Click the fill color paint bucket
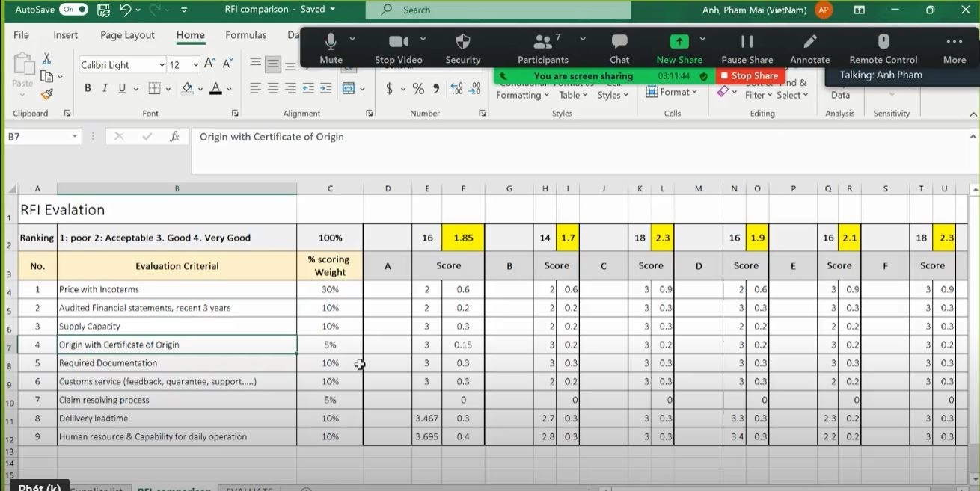980x491 pixels. 188,88
